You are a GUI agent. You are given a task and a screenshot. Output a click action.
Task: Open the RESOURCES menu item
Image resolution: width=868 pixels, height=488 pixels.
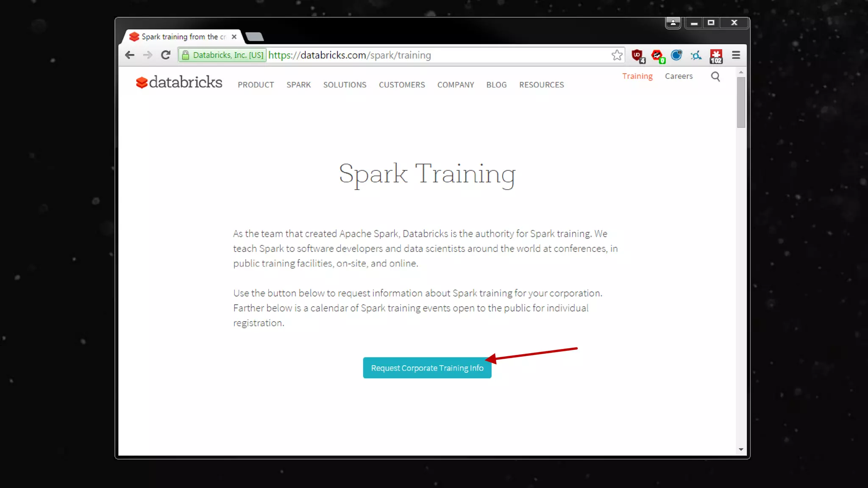pos(541,85)
